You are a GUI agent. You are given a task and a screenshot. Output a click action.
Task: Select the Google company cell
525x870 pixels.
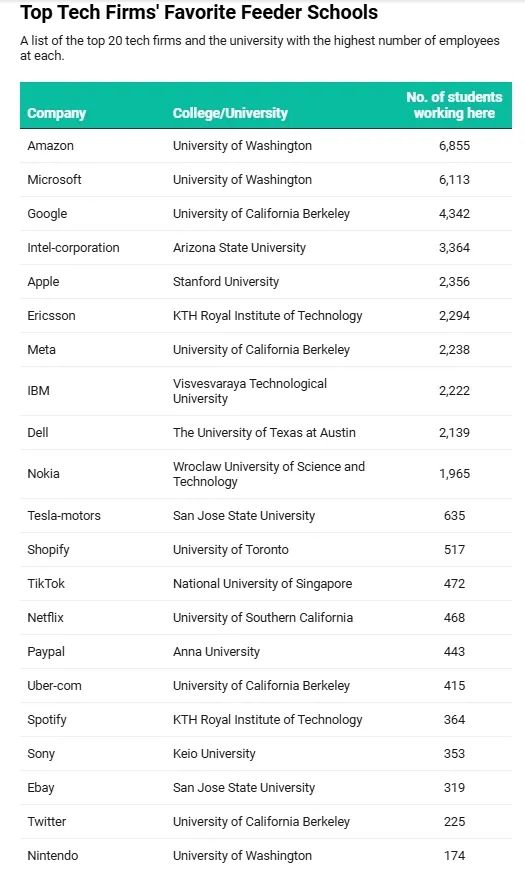pyautogui.click(x=47, y=214)
